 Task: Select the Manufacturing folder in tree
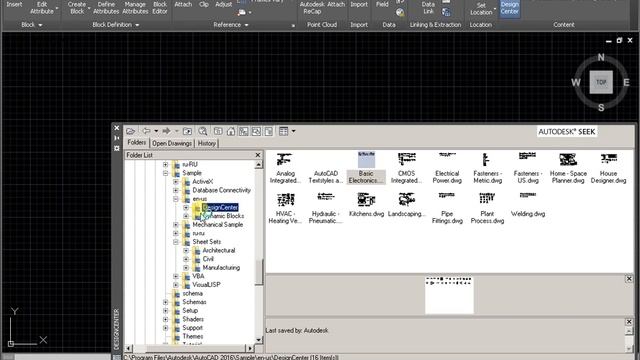pyautogui.click(x=221, y=268)
